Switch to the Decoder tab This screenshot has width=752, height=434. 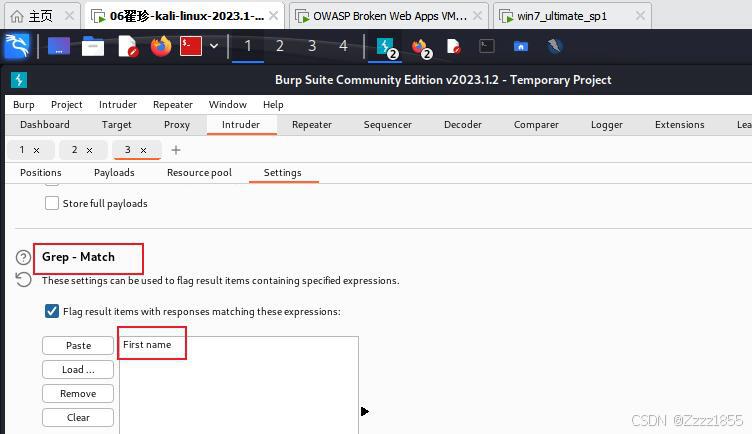(x=462, y=125)
